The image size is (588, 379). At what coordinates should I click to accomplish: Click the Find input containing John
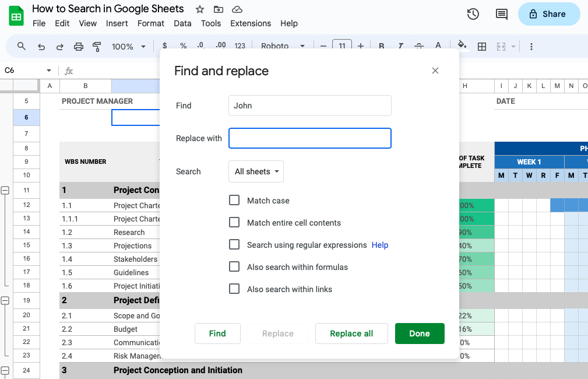tap(310, 106)
